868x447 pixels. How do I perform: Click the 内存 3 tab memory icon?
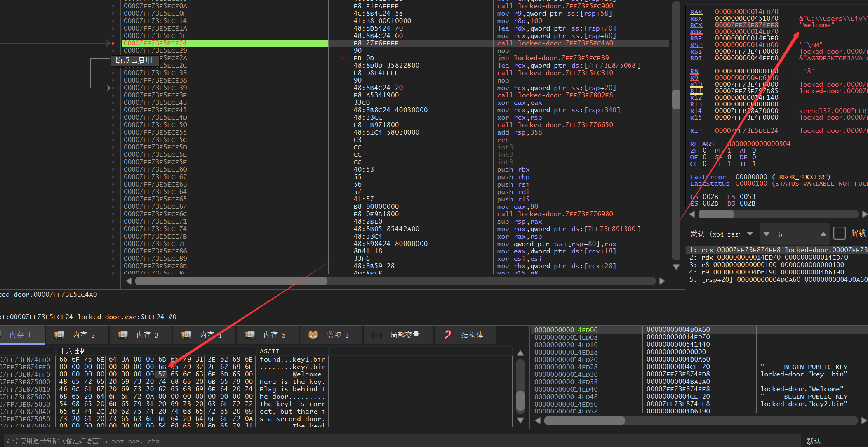[x=122, y=335]
